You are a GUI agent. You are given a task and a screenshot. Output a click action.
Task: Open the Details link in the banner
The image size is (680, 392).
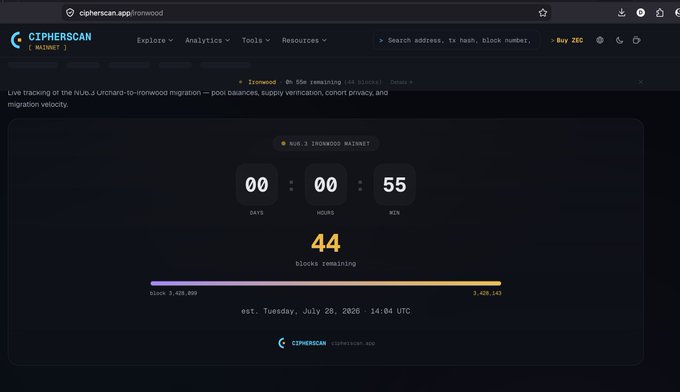click(401, 82)
